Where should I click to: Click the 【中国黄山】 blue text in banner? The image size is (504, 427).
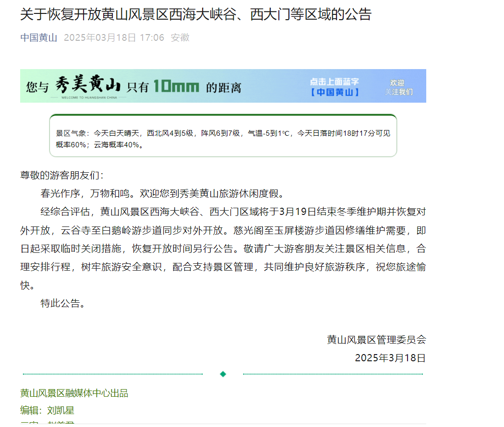tap(334, 92)
